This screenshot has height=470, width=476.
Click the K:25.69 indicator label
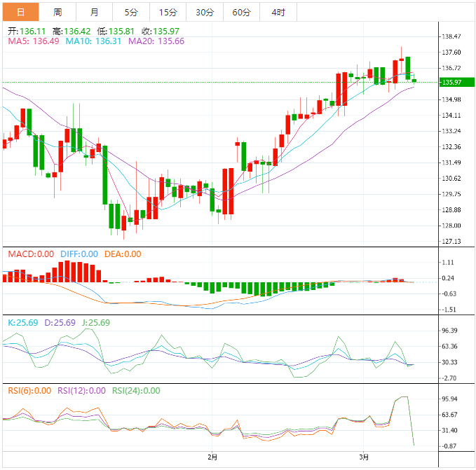[23, 323]
